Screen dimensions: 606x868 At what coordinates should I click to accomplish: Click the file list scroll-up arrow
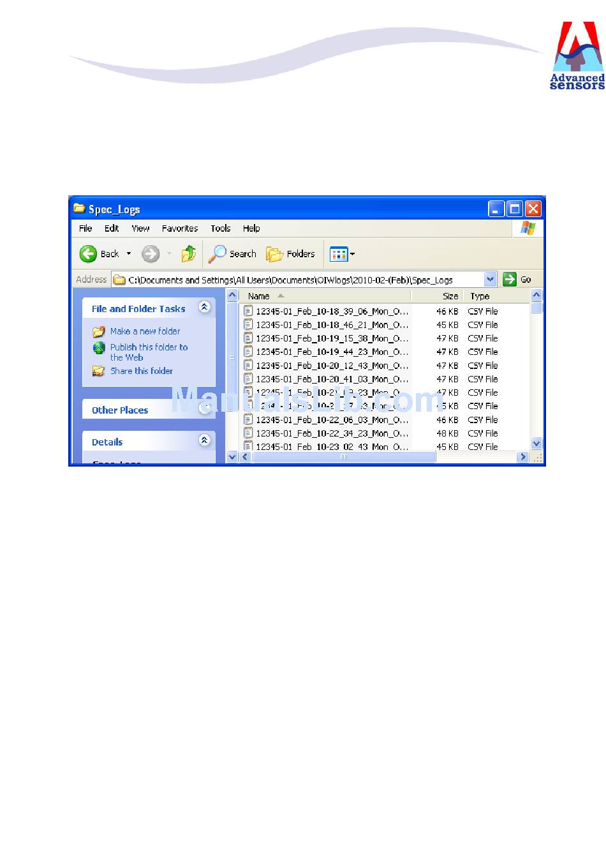[x=536, y=295]
